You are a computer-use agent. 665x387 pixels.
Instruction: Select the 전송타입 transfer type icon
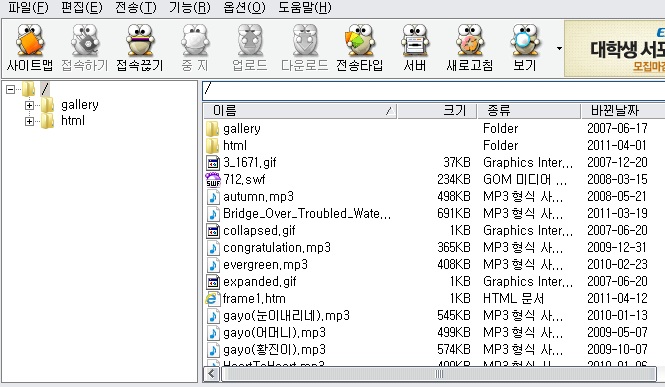(x=360, y=47)
